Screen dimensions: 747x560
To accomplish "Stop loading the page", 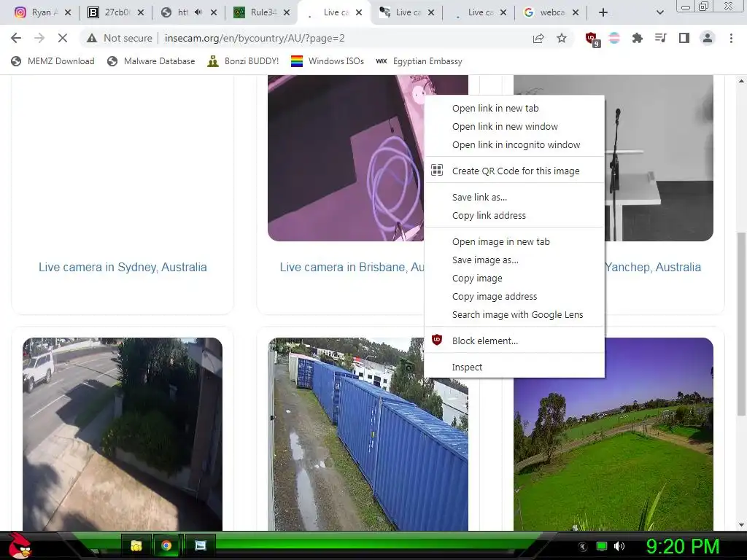I will click(x=63, y=38).
